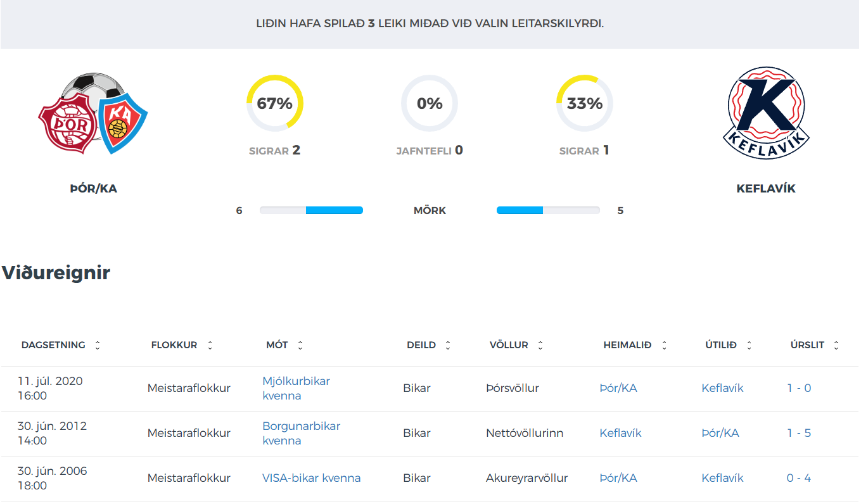
Task: Click the SIGRAR 1 wins label
Action: click(584, 151)
